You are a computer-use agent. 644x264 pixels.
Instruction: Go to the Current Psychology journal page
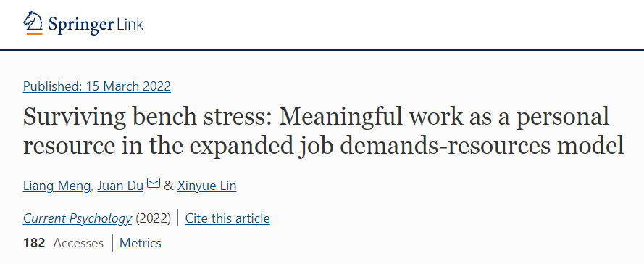coord(78,218)
